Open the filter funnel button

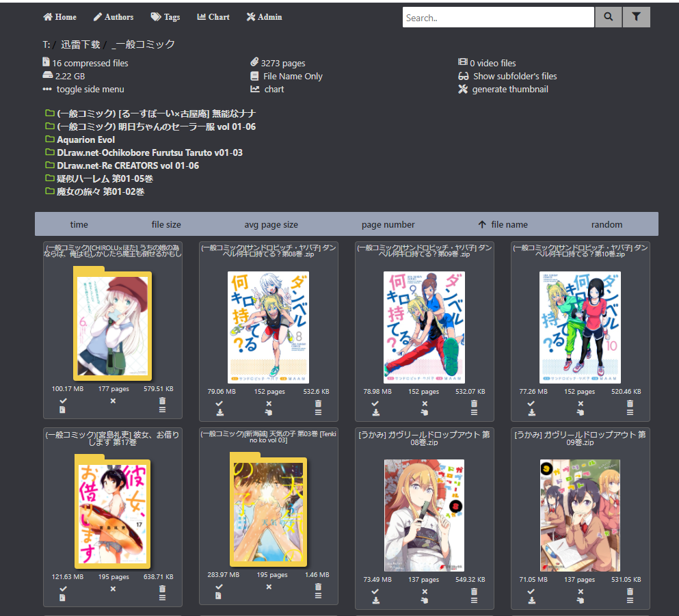(636, 17)
